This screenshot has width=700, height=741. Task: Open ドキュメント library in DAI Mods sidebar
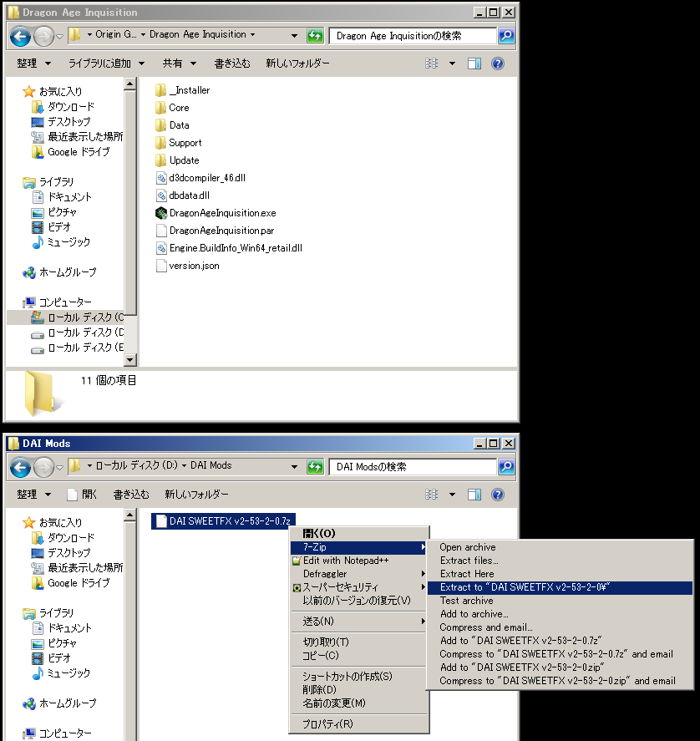pyautogui.click(x=62, y=628)
